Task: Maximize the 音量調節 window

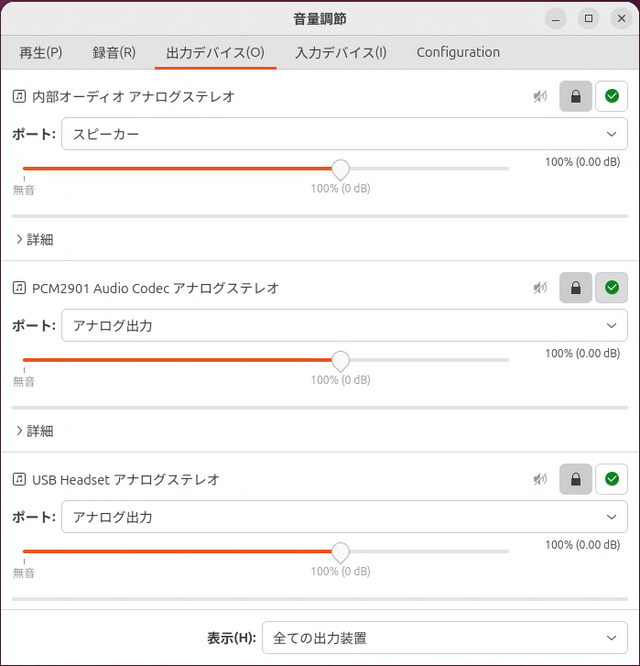Action: (x=589, y=19)
